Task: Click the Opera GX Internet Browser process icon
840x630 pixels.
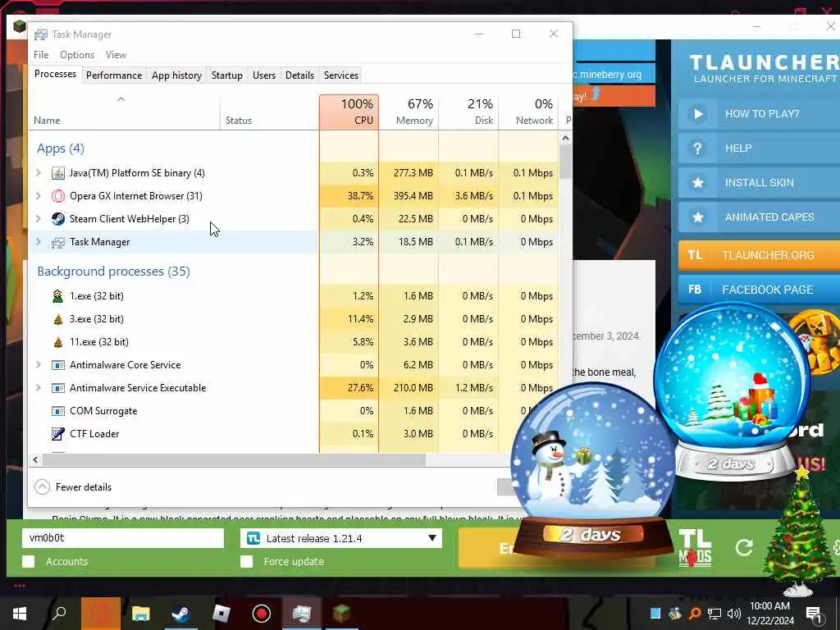Action: 58,196
